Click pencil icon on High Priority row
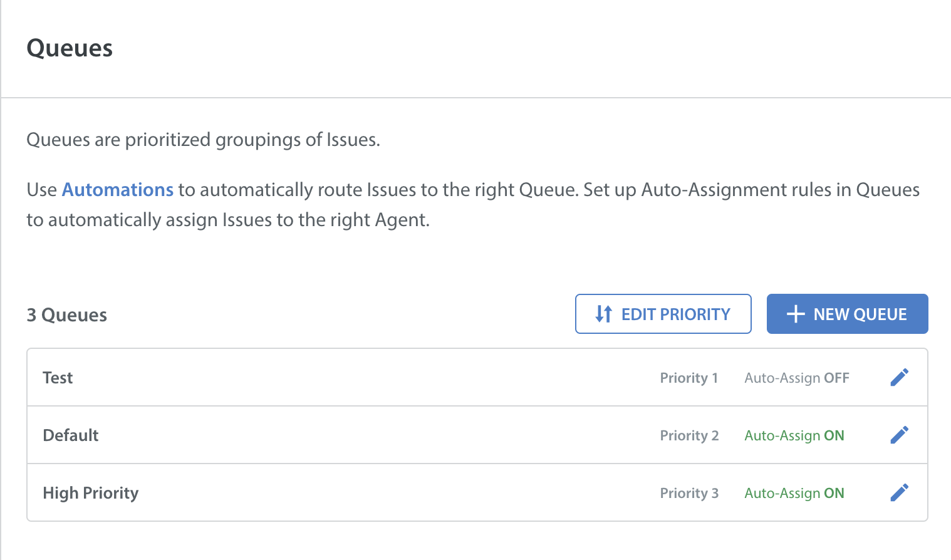Image resolution: width=951 pixels, height=560 pixels. [900, 492]
